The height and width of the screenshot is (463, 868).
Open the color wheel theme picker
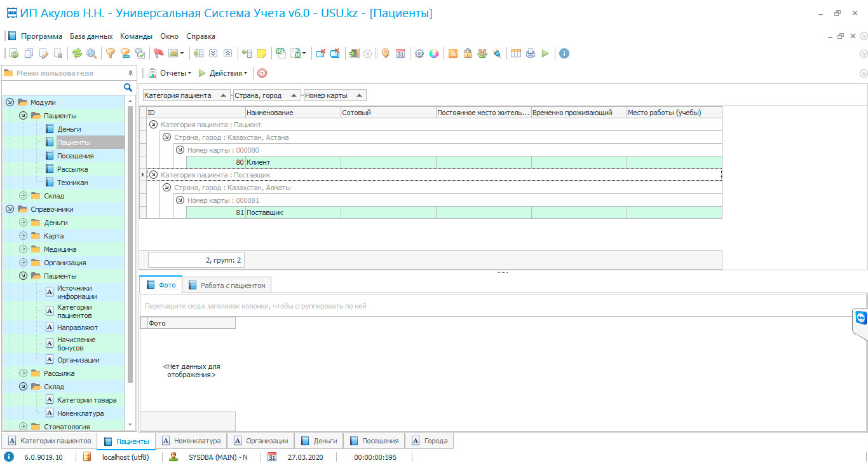[x=434, y=53]
